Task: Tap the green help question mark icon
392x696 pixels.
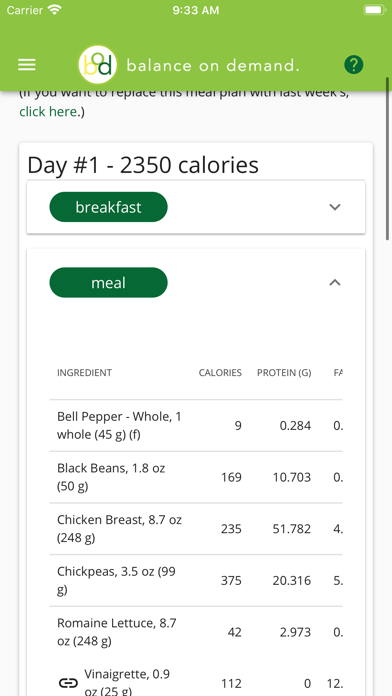Action: (354, 65)
